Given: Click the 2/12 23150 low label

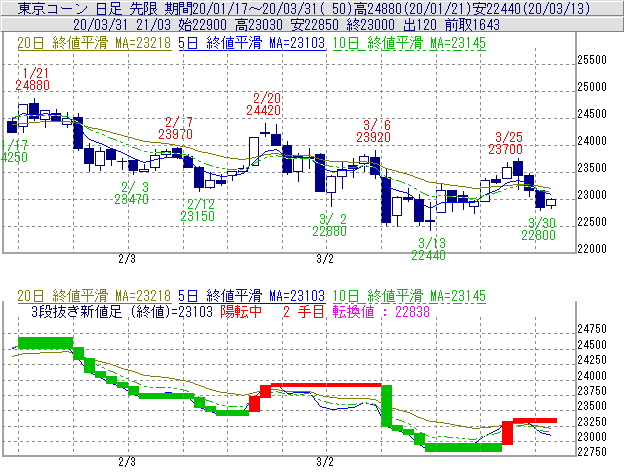Looking at the screenshot, I should (x=197, y=210).
